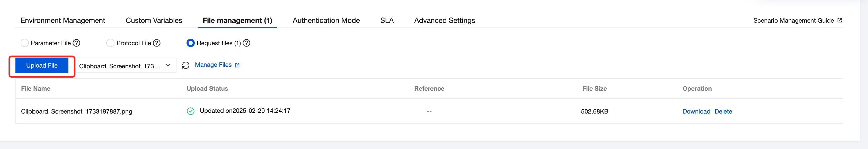Select the Protocol File radio button
The height and width of the screenshot is (149, 868).
pos(110,43)
